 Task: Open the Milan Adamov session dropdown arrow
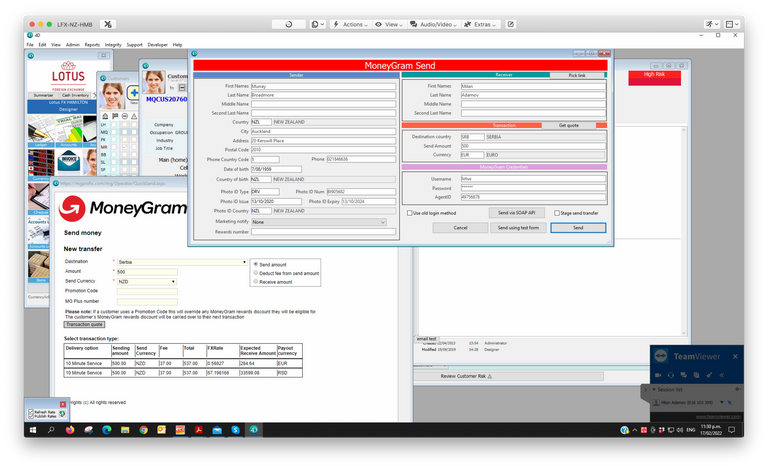coord(721,402)
